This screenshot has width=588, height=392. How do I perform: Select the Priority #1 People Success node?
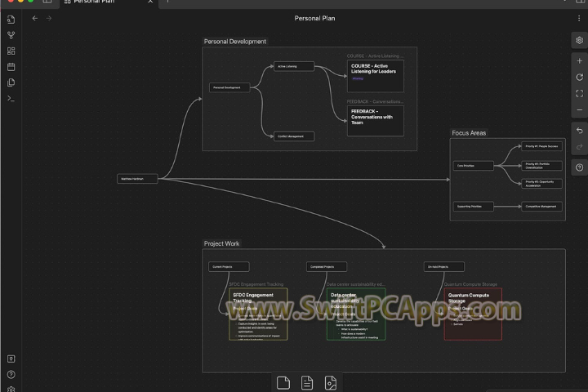tap(542, 146)
